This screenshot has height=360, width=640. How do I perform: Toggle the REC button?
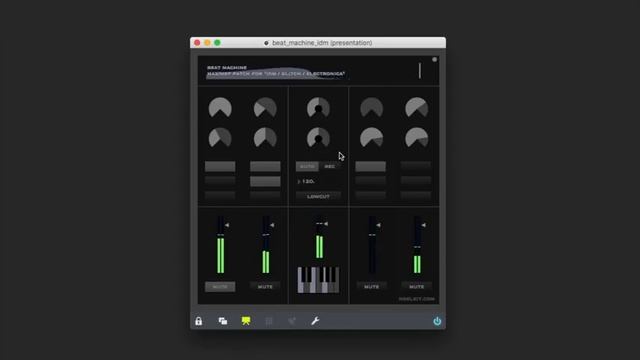coord(330,167)
